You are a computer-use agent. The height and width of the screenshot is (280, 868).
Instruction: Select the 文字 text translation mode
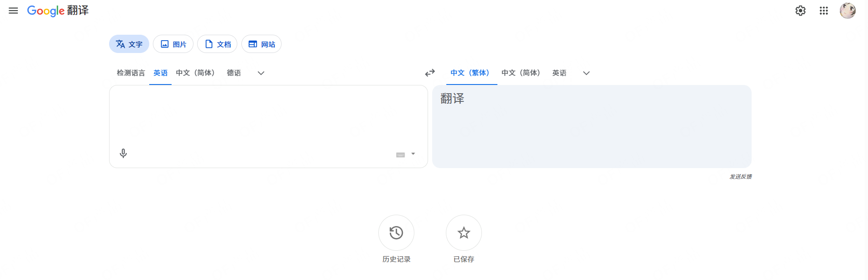coord(129,44)
